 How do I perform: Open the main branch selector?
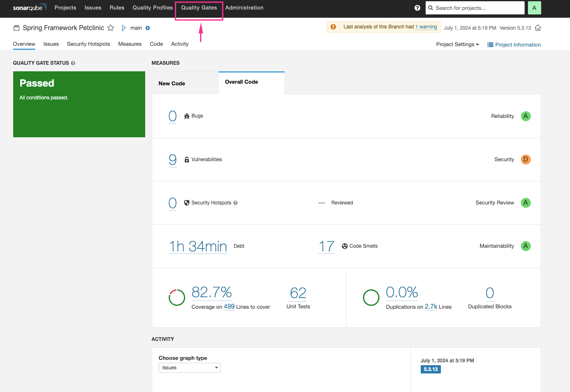(x=136, y=28)
